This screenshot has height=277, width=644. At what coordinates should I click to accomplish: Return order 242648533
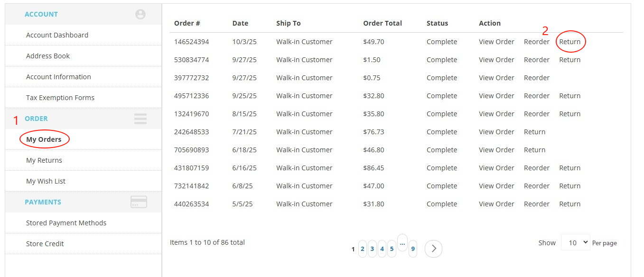(x=534, y=132)
